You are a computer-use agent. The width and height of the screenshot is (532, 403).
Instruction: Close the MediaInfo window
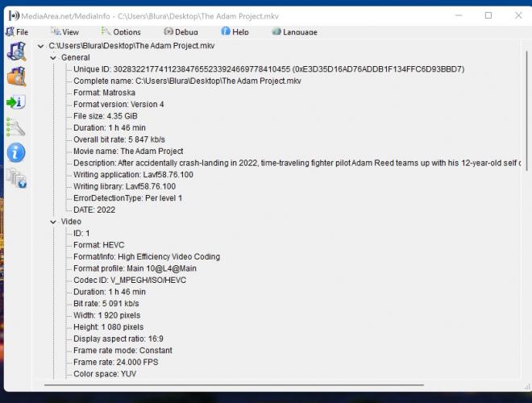[518, 15]
